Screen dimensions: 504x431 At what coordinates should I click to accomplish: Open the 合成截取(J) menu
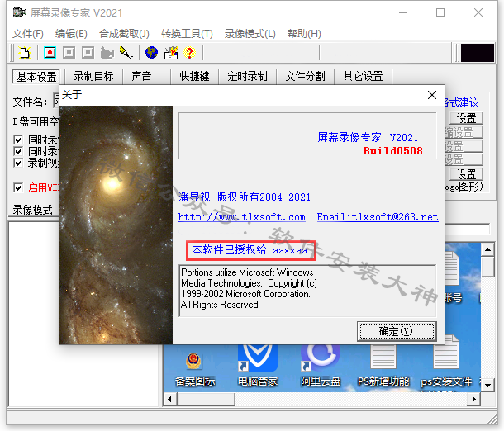pos(124,33)
